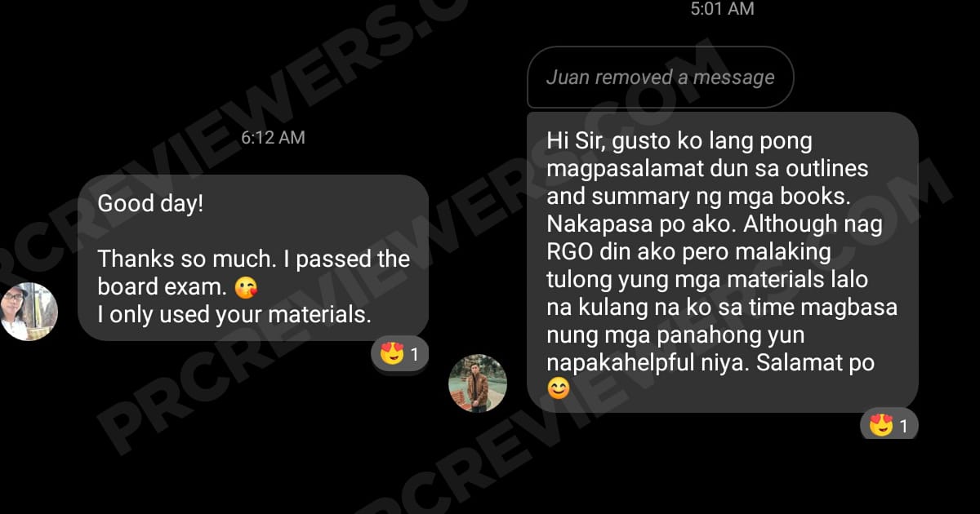
Task: Click kissing-face emoji after "board exam."
Action: [245, 288]
